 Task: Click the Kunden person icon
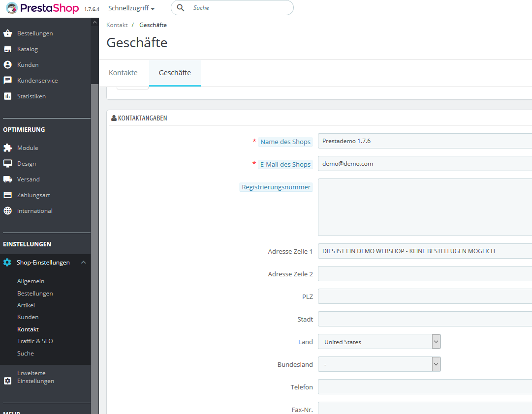[x=7, y=65]
